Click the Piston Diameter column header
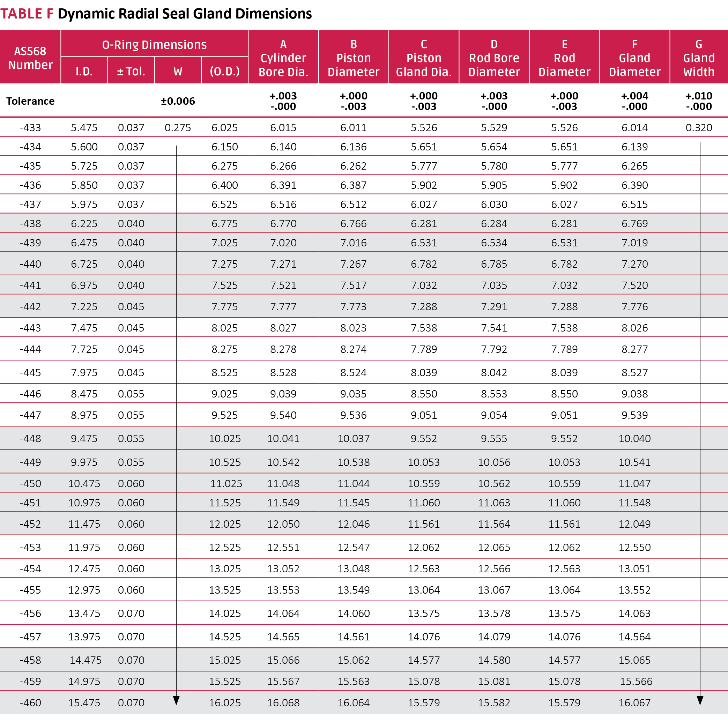 pos(353,58)
